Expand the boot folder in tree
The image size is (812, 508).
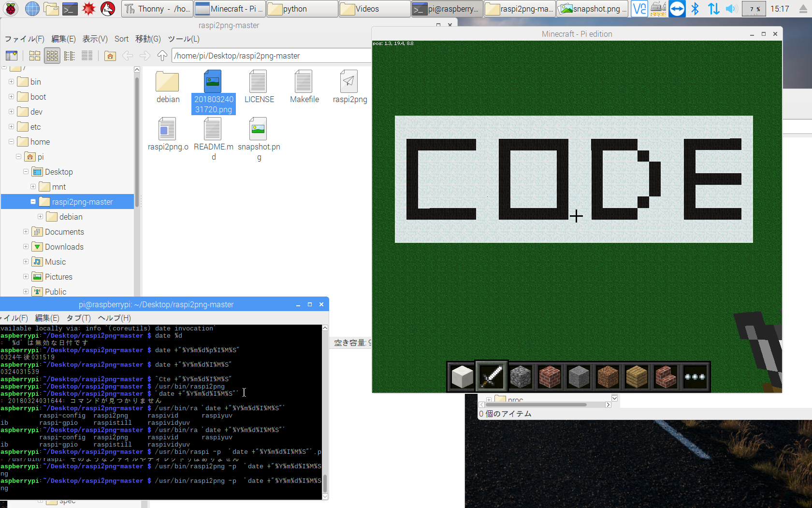tap(11, 97)
